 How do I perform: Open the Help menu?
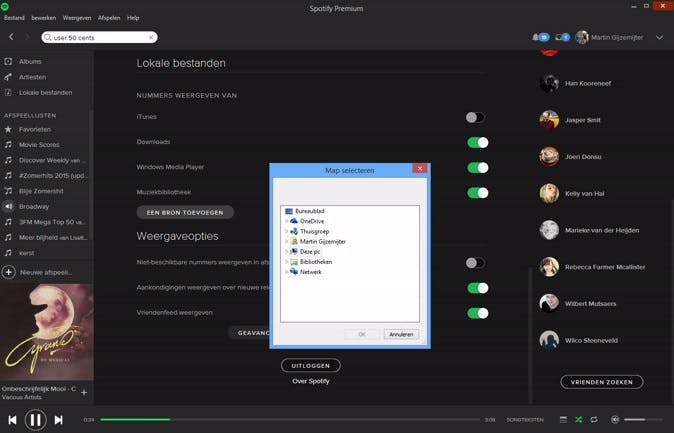click(x=133, y=18)
